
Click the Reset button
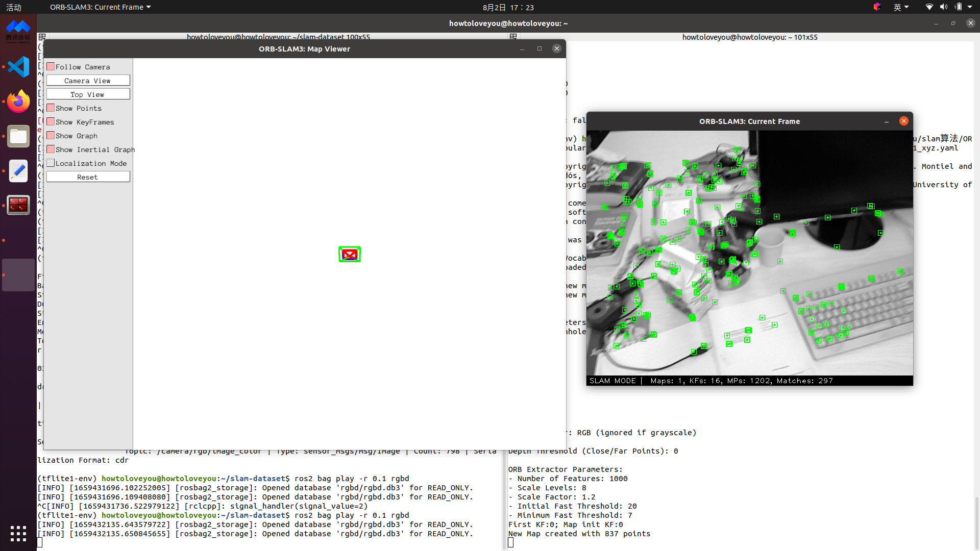pos(87,176)
